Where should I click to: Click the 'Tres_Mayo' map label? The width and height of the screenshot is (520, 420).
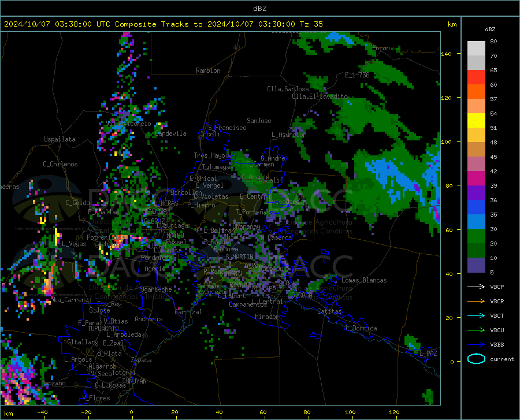click(x=210, y=155)
